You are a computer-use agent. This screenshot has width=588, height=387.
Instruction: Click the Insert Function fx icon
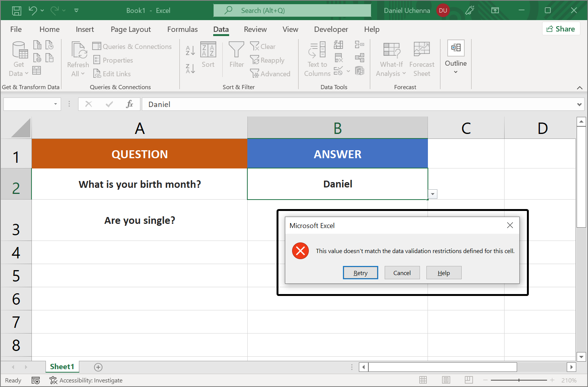tap(130, 104)
